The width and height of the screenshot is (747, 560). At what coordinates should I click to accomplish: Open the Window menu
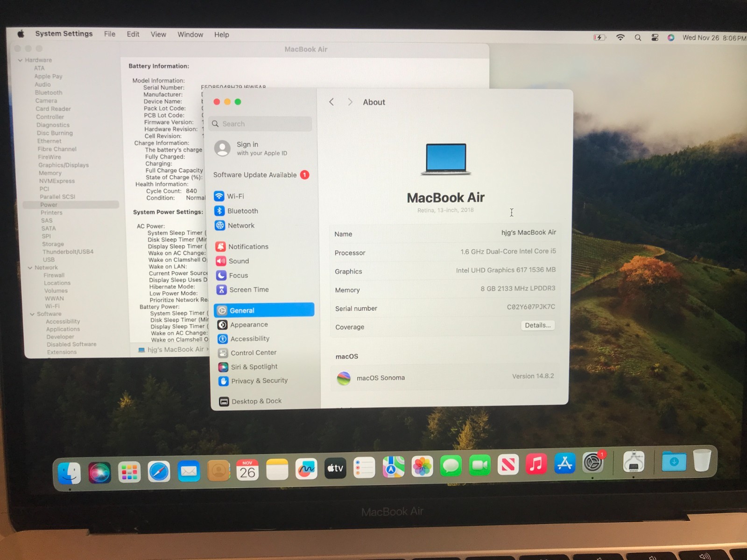(190, 34)
